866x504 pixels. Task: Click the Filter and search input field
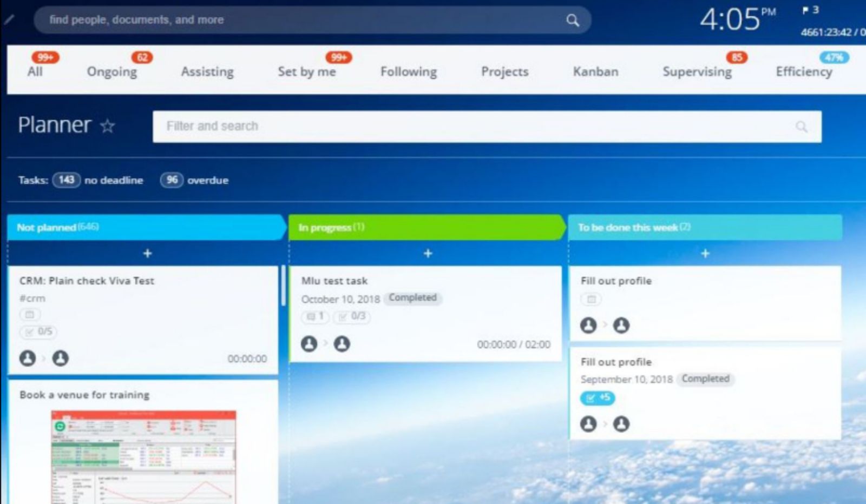point(476,127)
